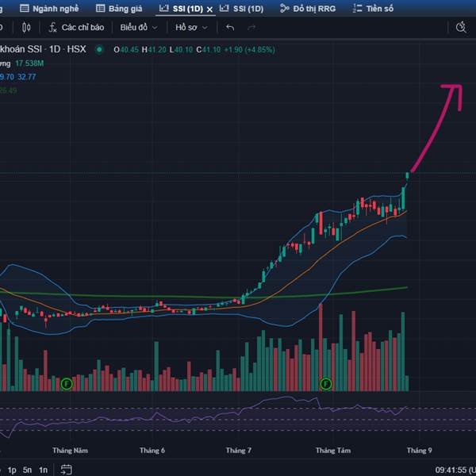Viewport: 476px width, 476px height.
Task: Click the undo arrow
Action: click(x=230, y=28)
